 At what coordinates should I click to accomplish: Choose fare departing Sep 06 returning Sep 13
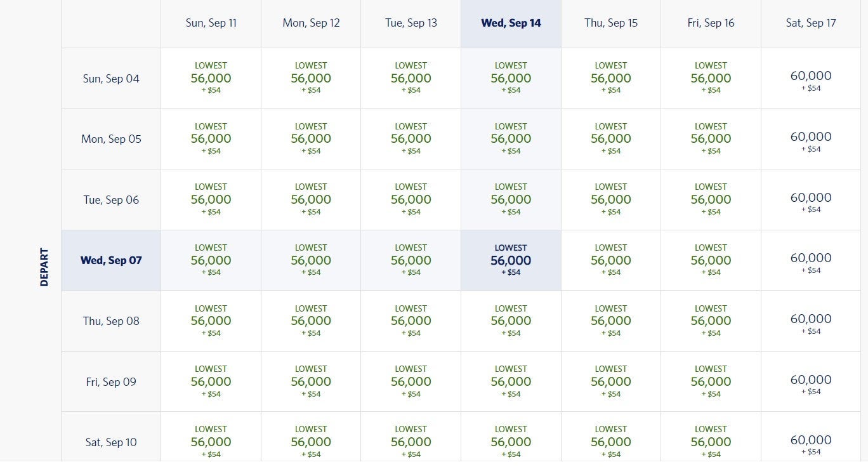[x=411, y=199]
